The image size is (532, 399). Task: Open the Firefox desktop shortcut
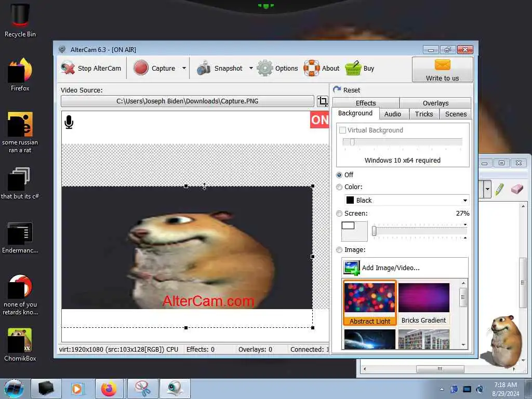20,75
